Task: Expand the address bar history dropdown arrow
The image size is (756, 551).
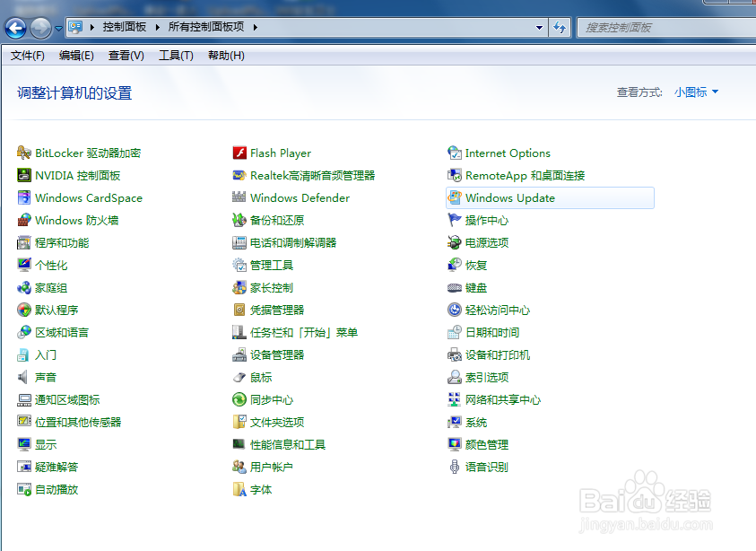Action: point(540,28)
